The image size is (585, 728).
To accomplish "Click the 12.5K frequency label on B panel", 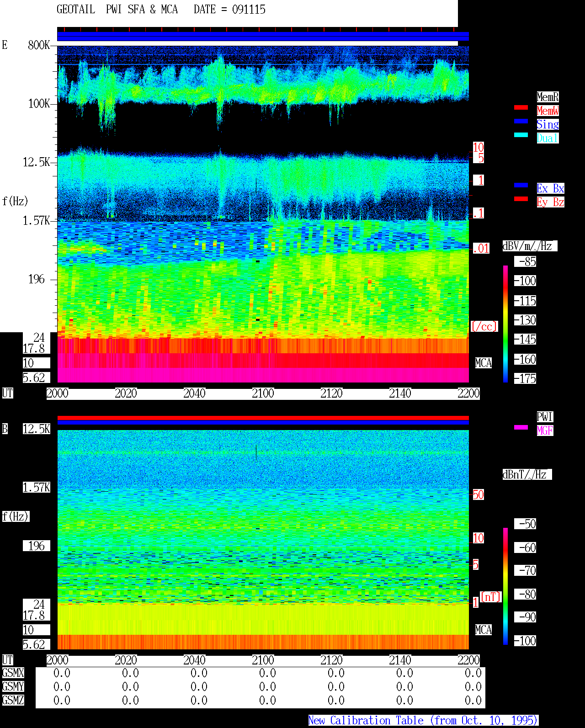I will click(x=37, y=429).
